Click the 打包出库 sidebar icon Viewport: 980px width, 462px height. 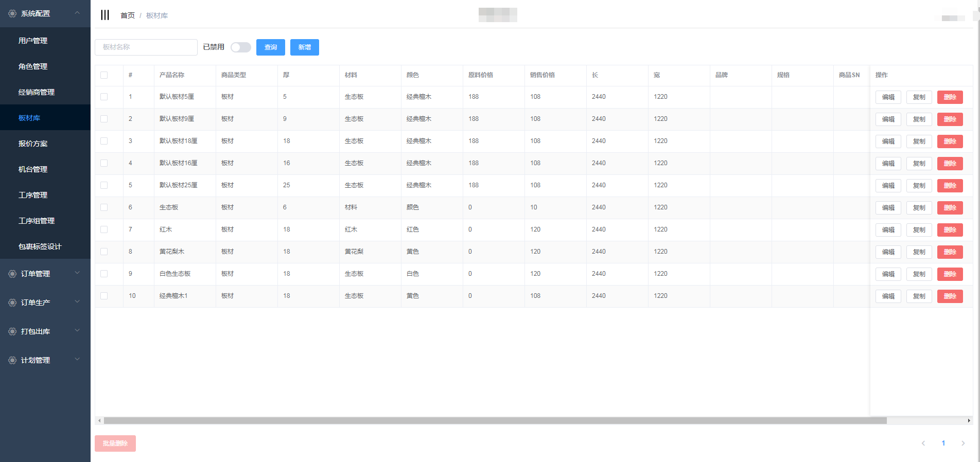tap(12, 331)
